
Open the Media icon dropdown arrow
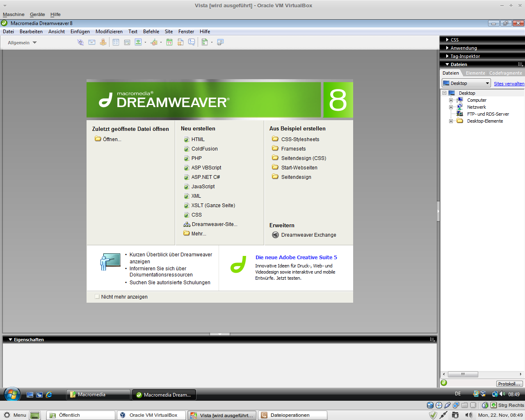pos(161,42)
